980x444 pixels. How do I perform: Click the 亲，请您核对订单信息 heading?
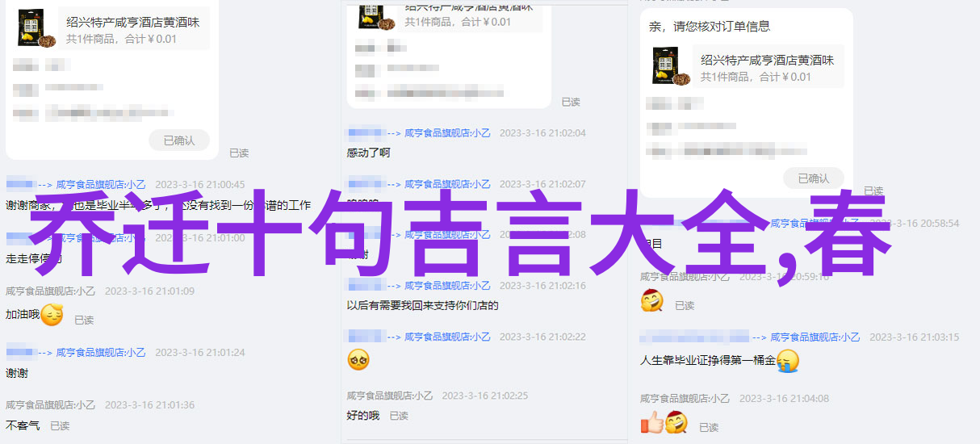pyautogui.click(x=710, y=27)
